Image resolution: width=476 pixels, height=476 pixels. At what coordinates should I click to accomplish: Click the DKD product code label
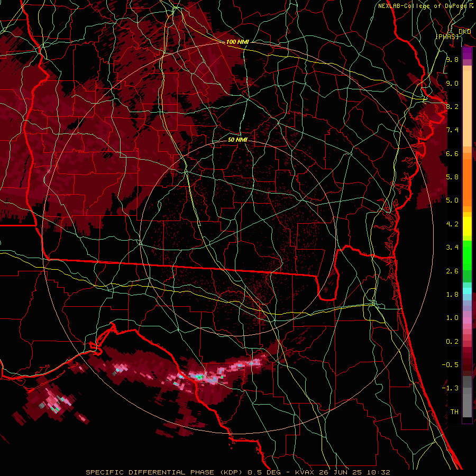click(x=465, y=32)
